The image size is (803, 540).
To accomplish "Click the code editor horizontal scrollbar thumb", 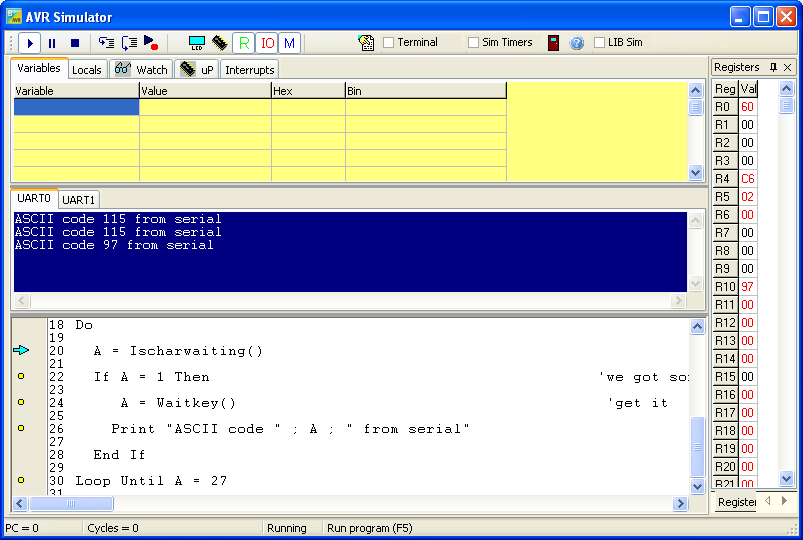I will 71,504.
